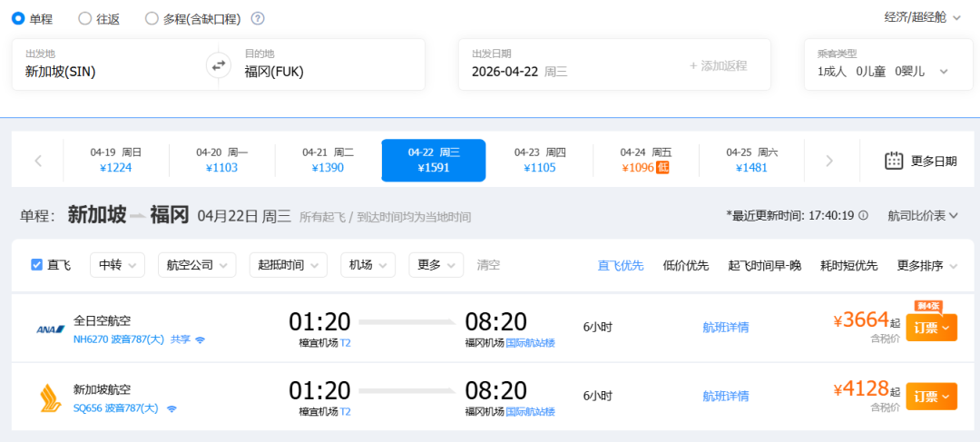Open 航班详情 for Singapore Airlines SQ656
The image size is (980, 442).
point(725,396)
